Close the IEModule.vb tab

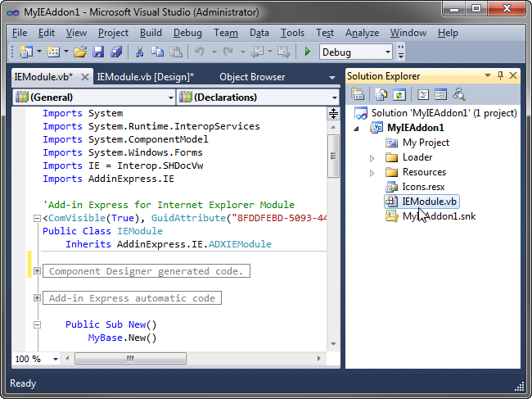pyautogui.click(x=85, y=77)
